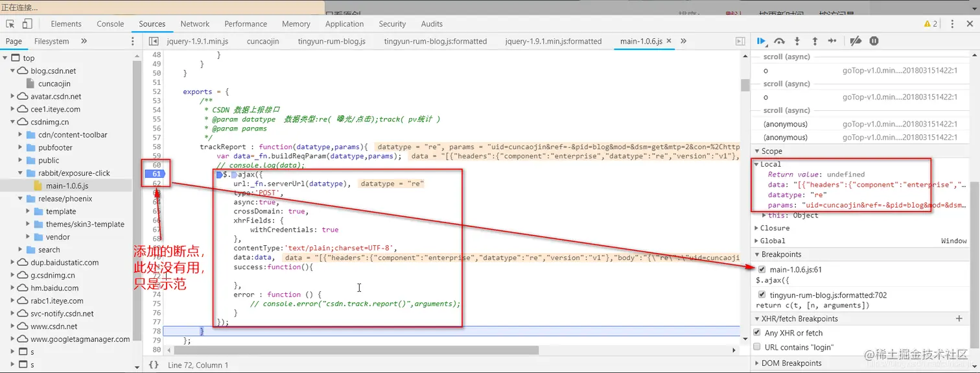Viewport: 980px width, 373px height.
Task: Expand the cdn/content-toolbar folder
Action: point(21,135)
